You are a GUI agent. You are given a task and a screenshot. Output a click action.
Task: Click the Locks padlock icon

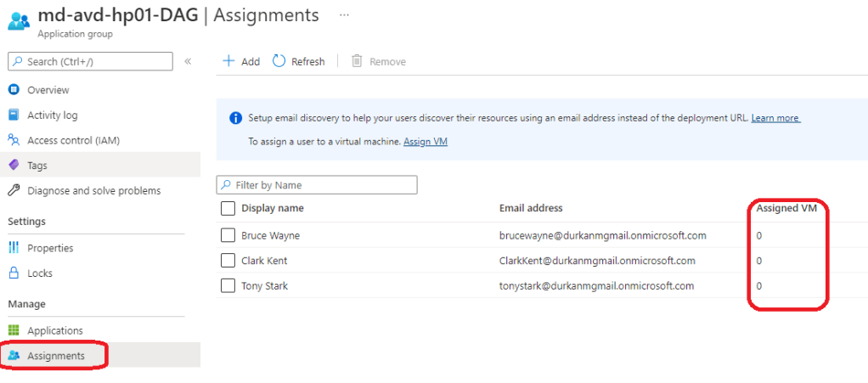coord(14,273)
